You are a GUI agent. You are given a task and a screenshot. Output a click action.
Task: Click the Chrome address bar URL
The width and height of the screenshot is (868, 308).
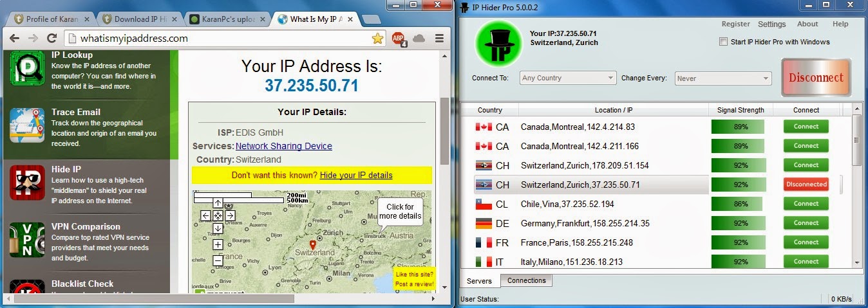(x=135, y=39)
